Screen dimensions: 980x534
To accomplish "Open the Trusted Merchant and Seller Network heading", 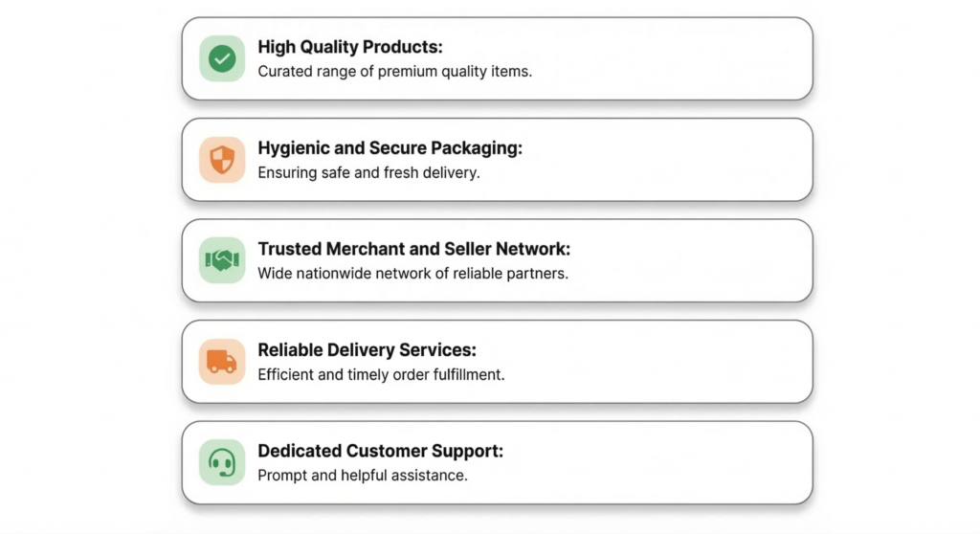I will [413, 249].
